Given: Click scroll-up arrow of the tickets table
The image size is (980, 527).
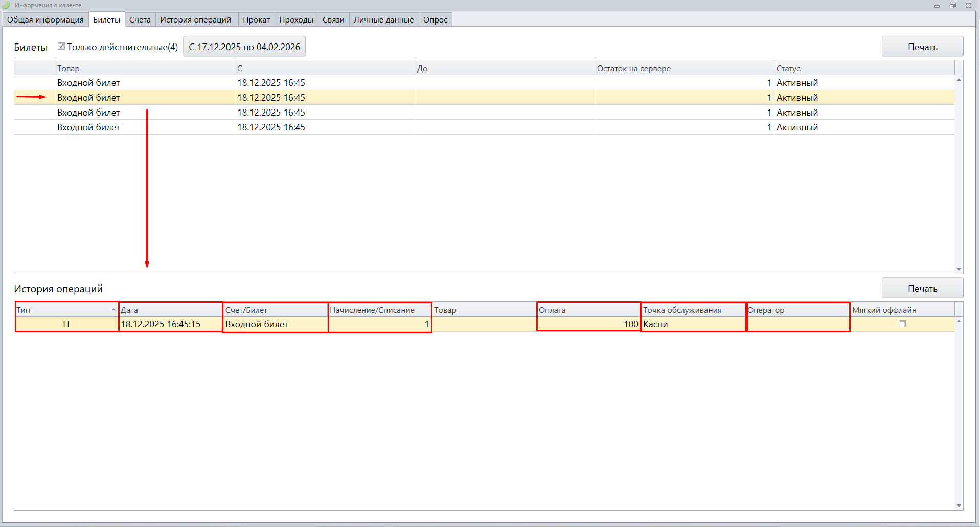Looking at the screenshot, I should pos(959,80).
